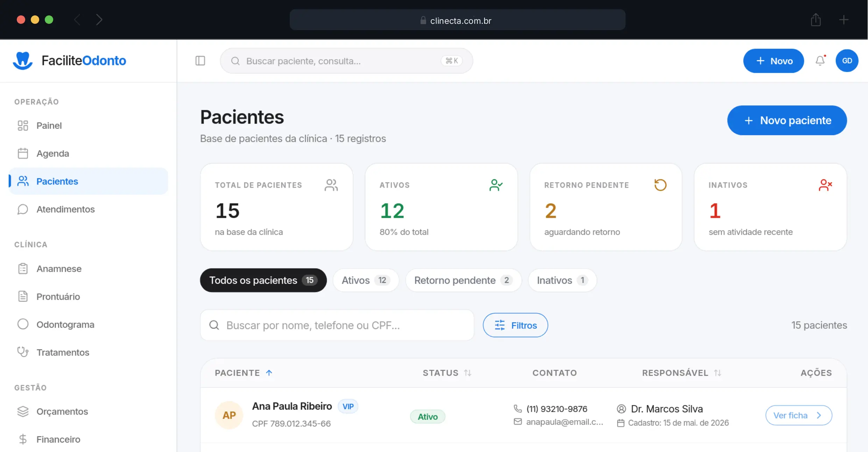The height and width of the screenshot is (452, 868).
Task: Click the Atendimentos chat bubble icon
Action: click(x=23, y=209)
